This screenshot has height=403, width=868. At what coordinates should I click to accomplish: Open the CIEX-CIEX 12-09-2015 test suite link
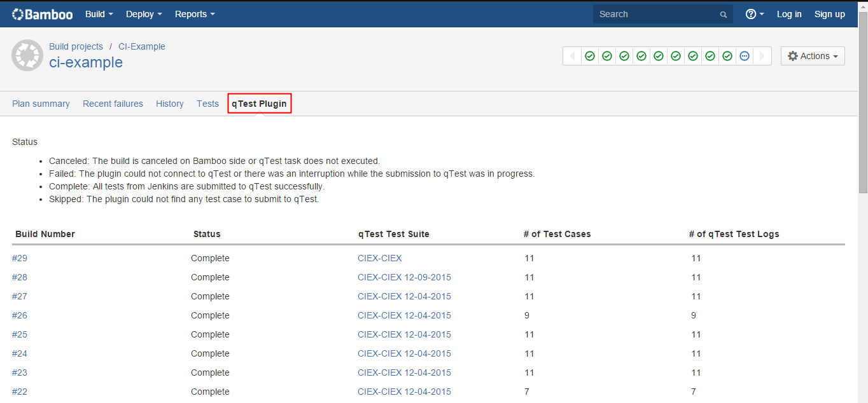[404, 277]
